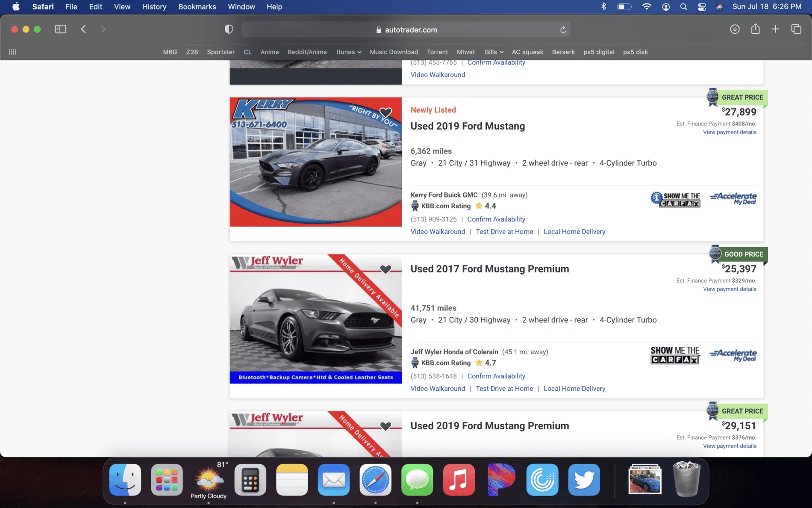Open Control Center in menu bar
The width and height of the screenshot is (812, 508).
point(702,6)
